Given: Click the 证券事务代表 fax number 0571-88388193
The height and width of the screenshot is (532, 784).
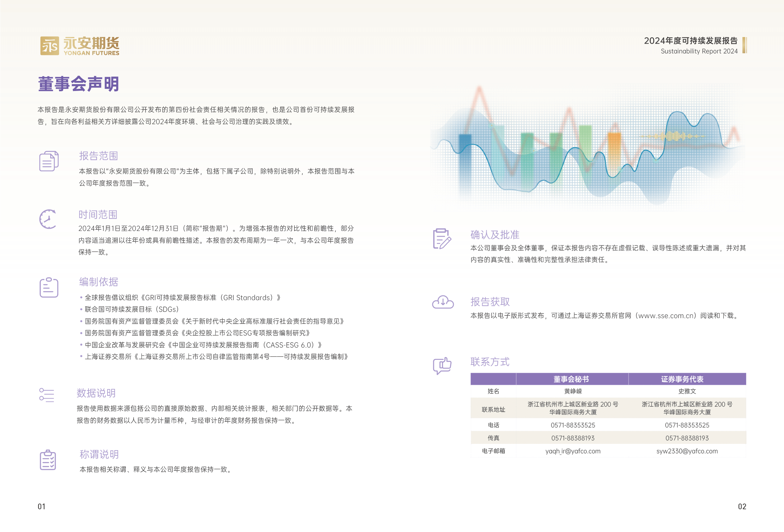Looking at the screenshot, I should [687, 438].
